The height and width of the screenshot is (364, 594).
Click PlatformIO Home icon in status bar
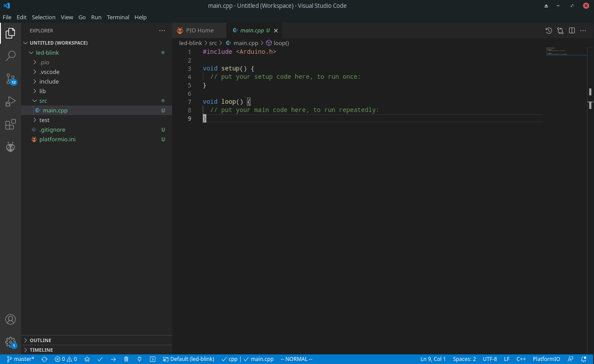(87, 359)
